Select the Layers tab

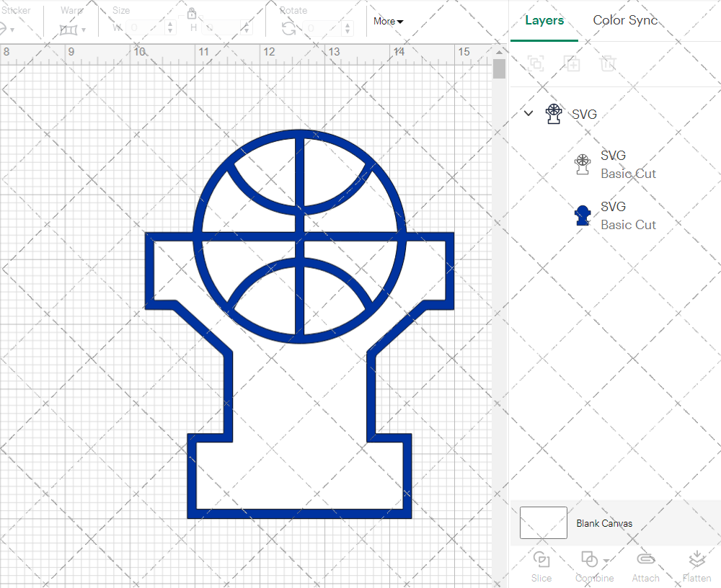coord(544,20)
